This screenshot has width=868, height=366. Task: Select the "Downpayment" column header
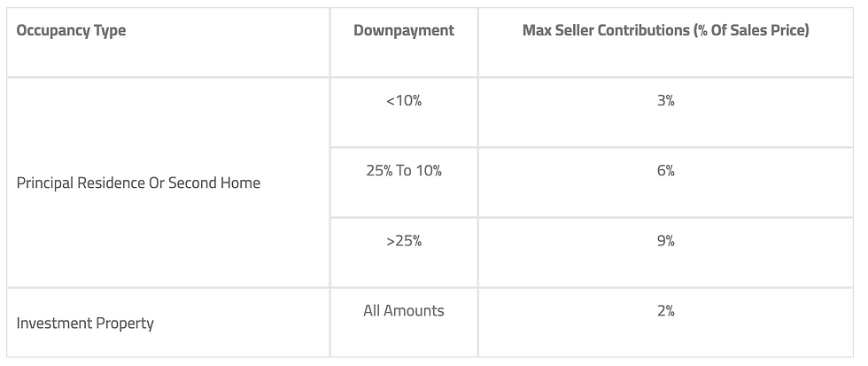coord(404,31)
